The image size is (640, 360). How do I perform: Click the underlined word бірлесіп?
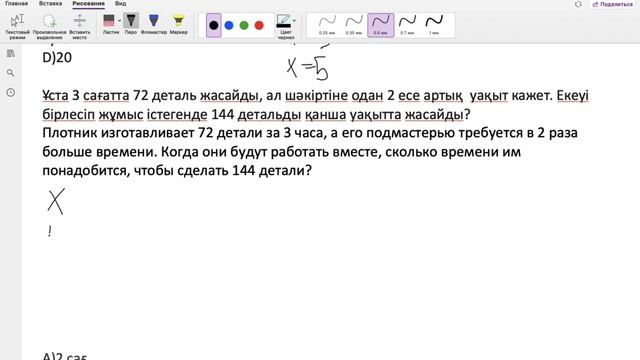click(69, 115)
